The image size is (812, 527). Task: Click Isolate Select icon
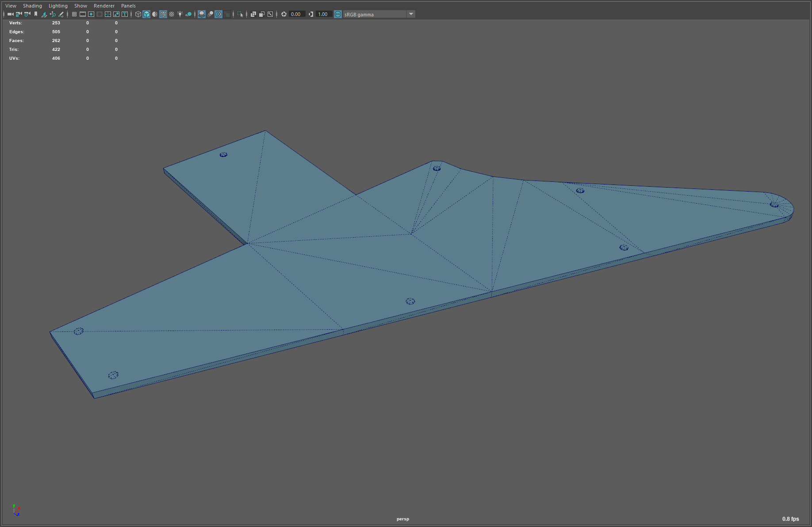click(240, 14)
